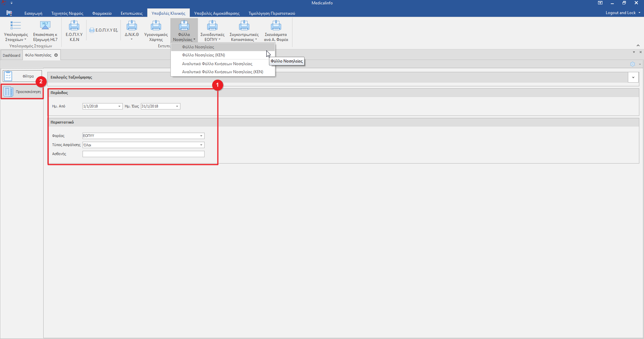Open Υγειονομικός Χάρτης report
Image resolution: width=644 pixels, height=339 pixels.
(x=156, y=26)
